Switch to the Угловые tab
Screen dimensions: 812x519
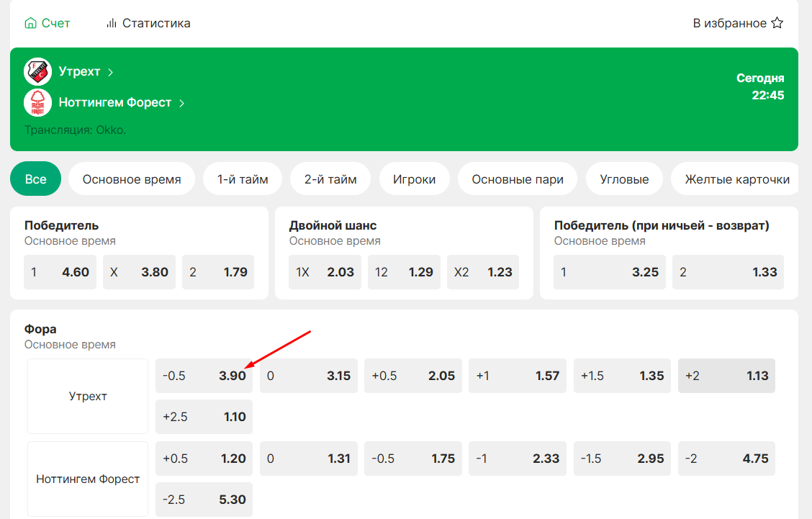tap(624, 179)
